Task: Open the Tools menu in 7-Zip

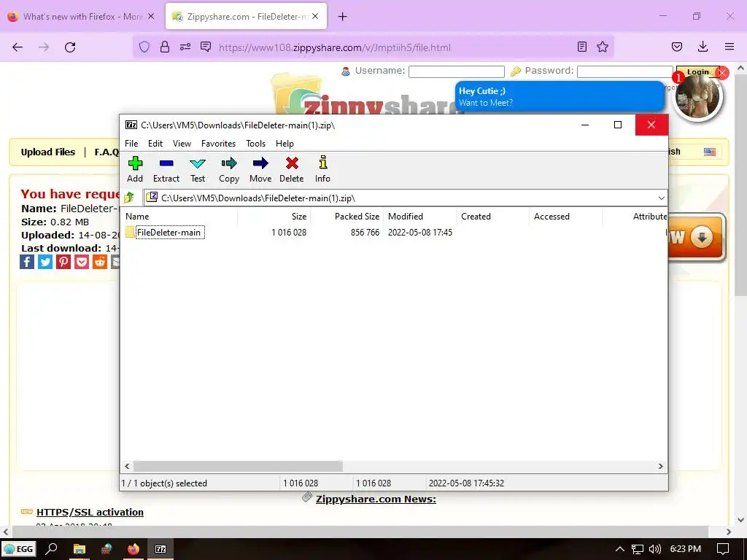Action: point(255,144)
